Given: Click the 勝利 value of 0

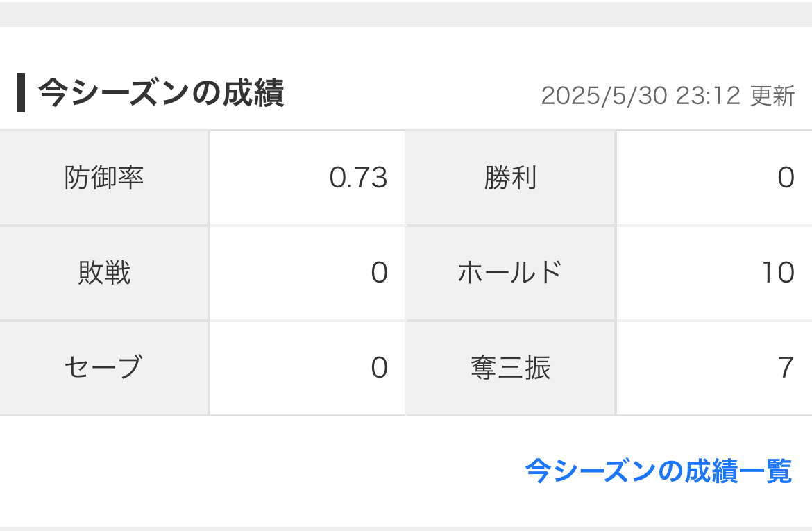Looking at the screenshot, I should (786, 178).
